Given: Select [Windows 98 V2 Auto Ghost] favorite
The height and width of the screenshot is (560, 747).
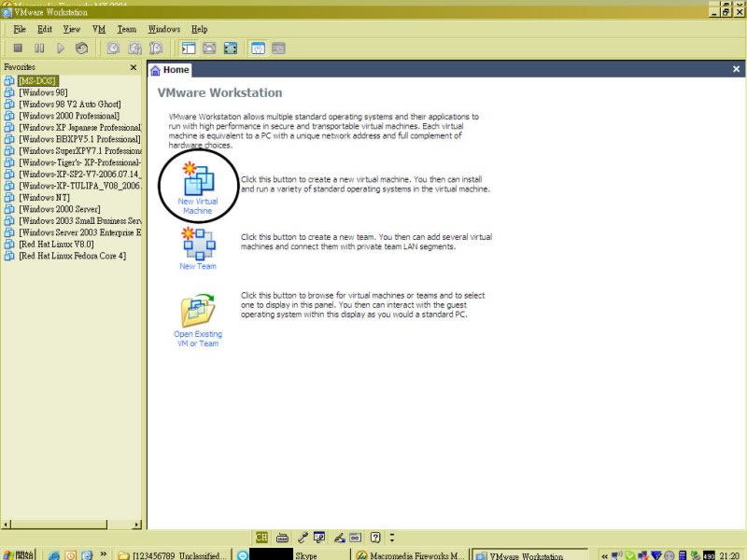Looking at the screenshot, I should pyautogui.click(x=69, y=105).
